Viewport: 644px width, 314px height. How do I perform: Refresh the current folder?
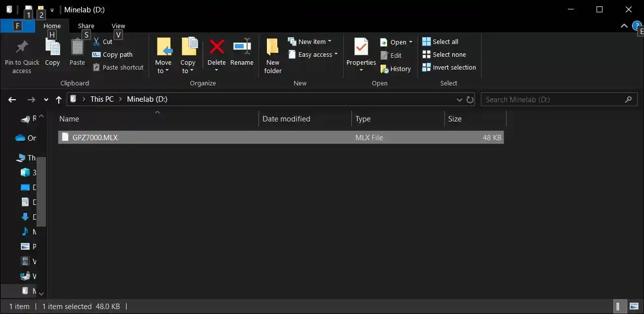point(470,100)
